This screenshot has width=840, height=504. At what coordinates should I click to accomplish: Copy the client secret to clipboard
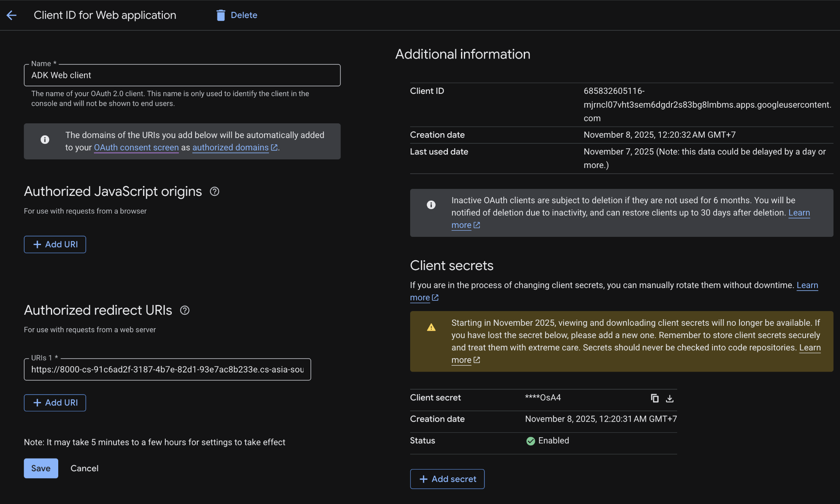(655, 398)
